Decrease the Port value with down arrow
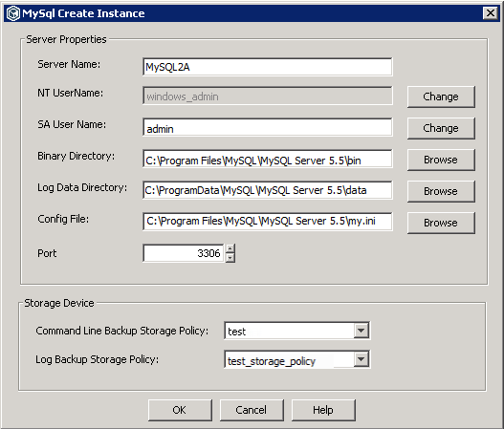Screen dimensions: 504x429 tap(230, 258)
